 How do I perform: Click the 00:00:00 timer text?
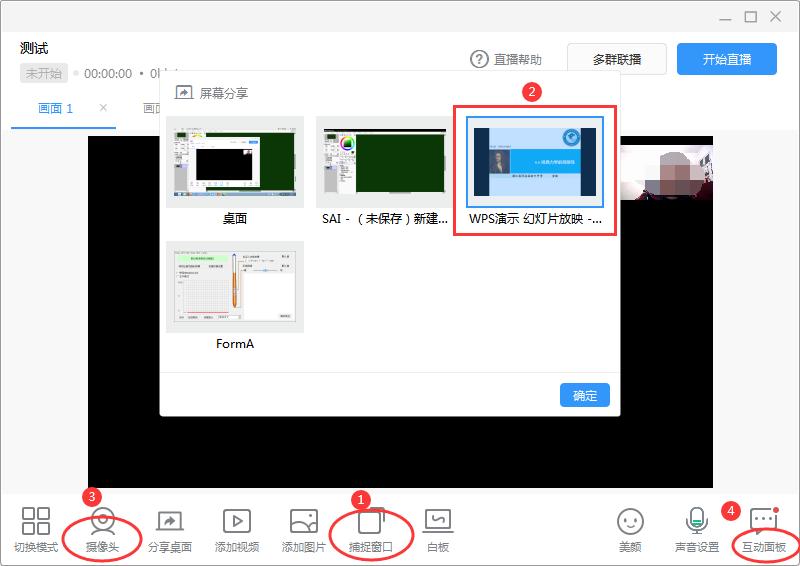click(108, 73)
